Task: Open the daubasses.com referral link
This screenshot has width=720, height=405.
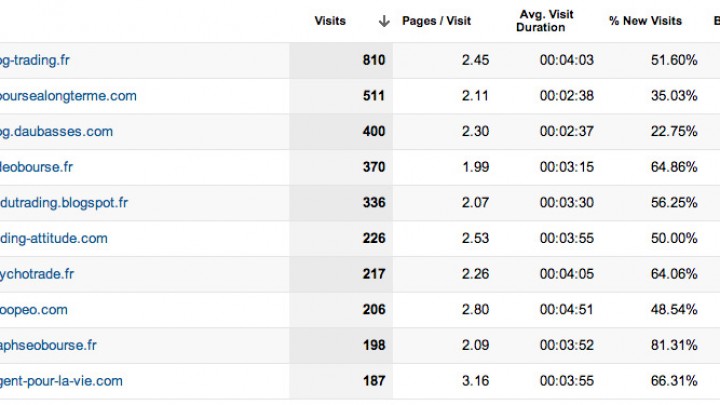Action: tap(56, 131)
